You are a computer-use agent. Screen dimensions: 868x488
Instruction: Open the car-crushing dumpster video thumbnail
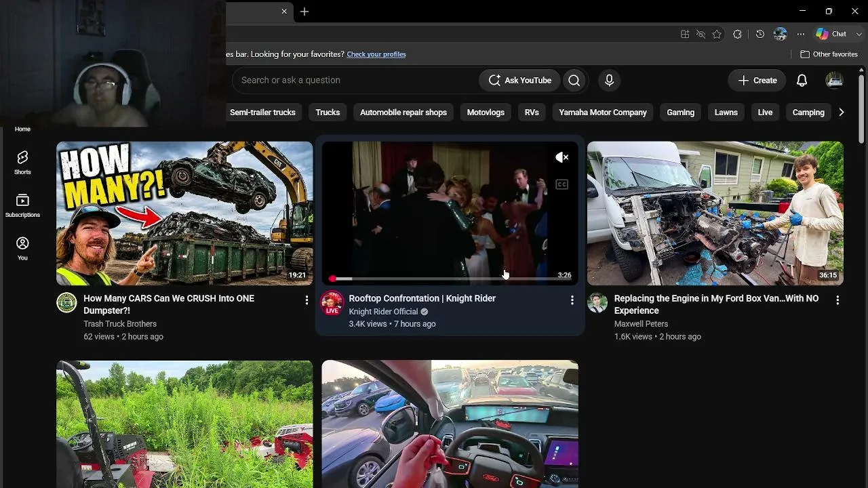(184, 213)
